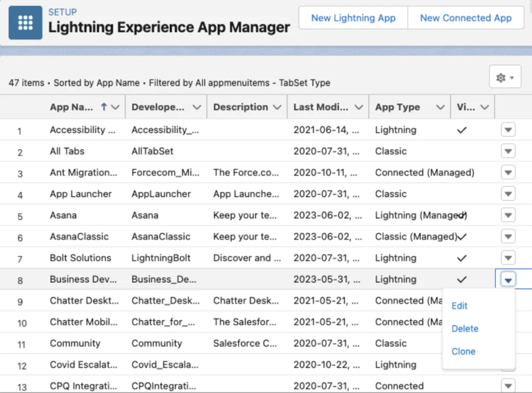Click the visible checkmark in Accessibility row
532x393 pixels.
tap(461, 130)
